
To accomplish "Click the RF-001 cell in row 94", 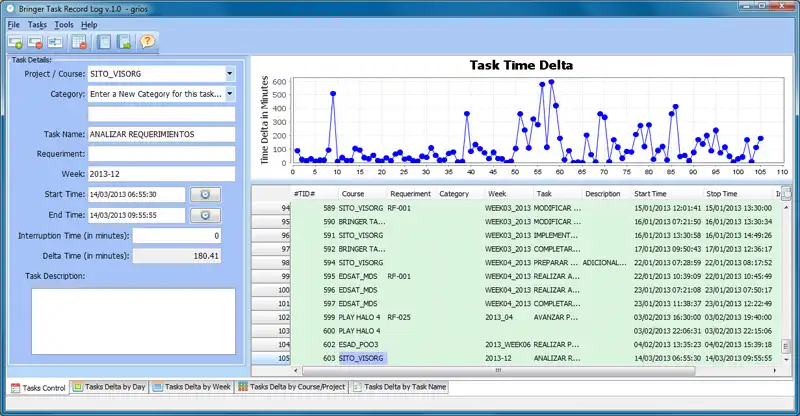I will point(411,208).
